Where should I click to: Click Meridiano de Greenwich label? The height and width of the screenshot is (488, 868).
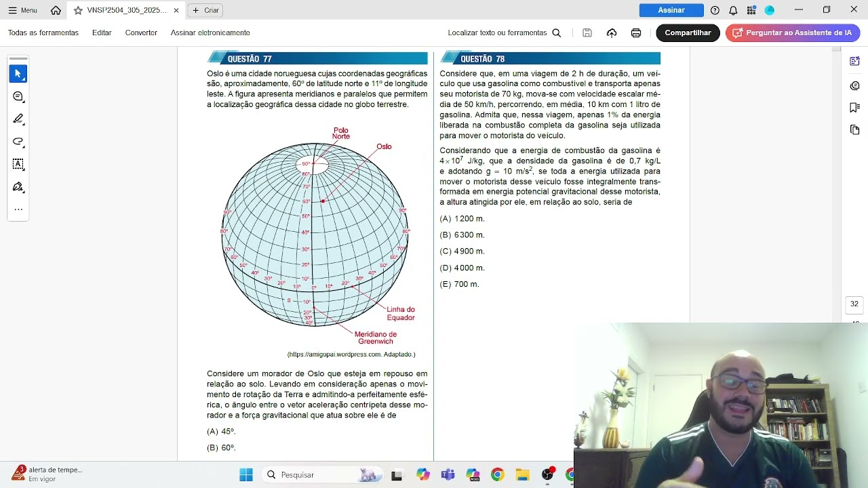point(376,338)
